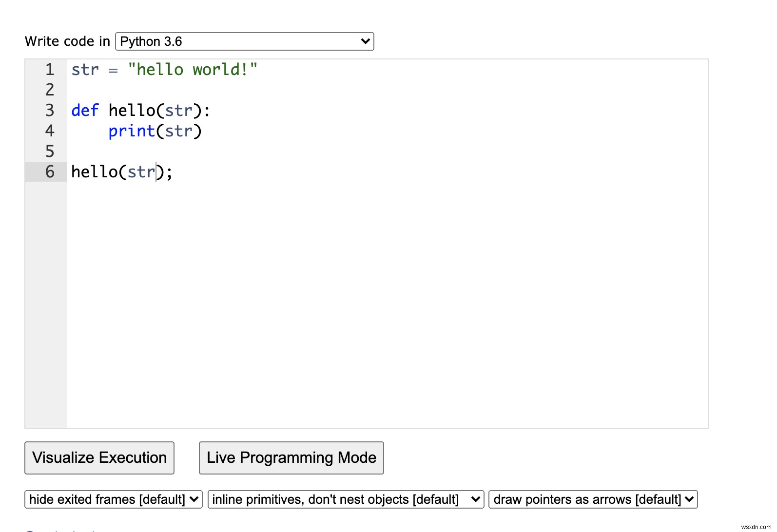This screenshot has height=532, width=777.
Task: Click line number 2 in the gutter
Action: pos(50,90)
